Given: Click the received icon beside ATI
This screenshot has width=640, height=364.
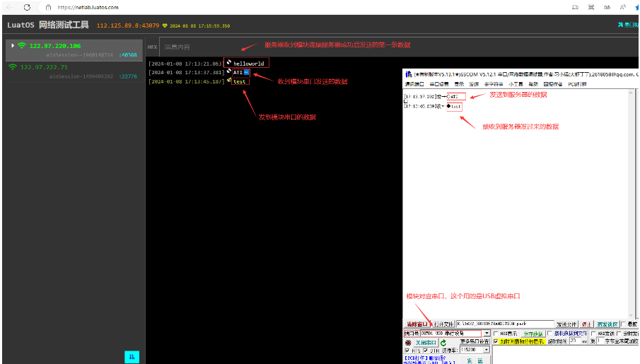Looking at the screenshot, I should (229, 71).
